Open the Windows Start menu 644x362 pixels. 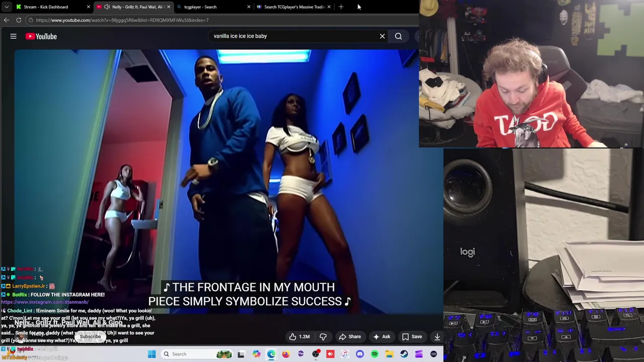(152, 354)
